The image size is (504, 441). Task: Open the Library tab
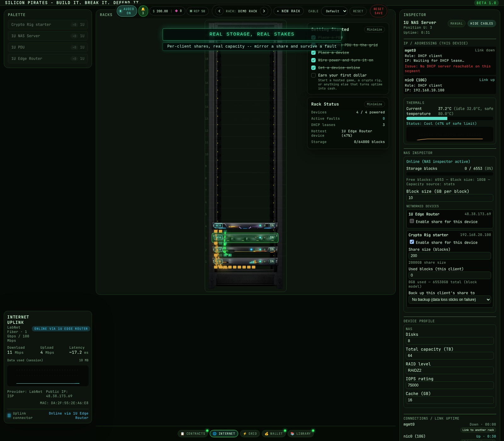[x=301, y=434]
